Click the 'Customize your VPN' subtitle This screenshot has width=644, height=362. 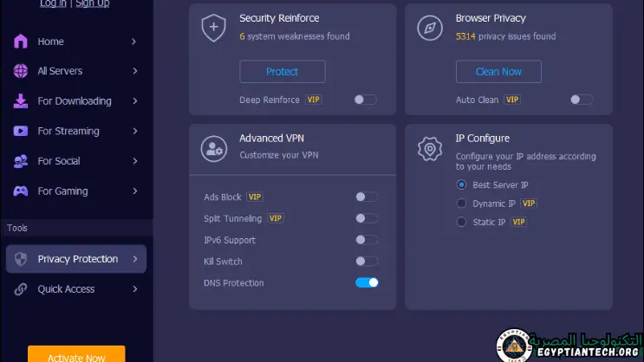click(279, 155)
